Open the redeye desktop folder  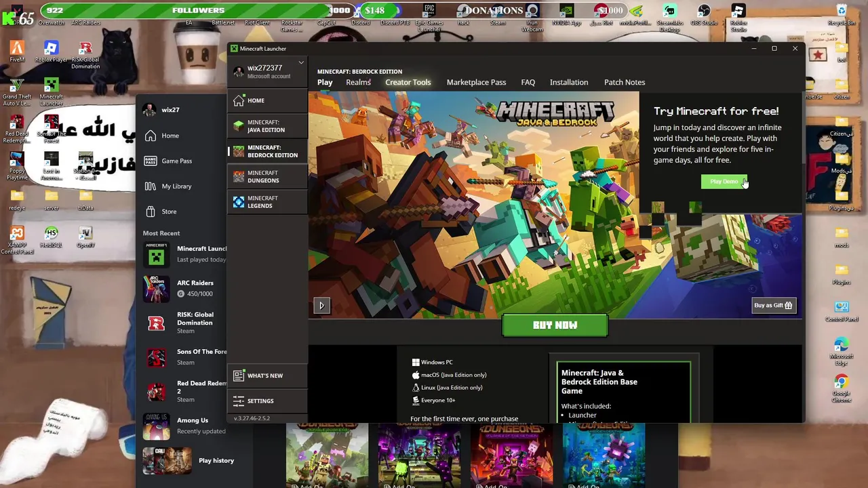point(17,200)
